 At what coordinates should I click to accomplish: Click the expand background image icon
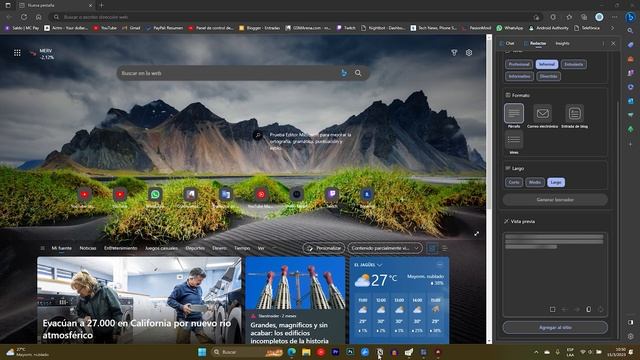coord(476,233)
